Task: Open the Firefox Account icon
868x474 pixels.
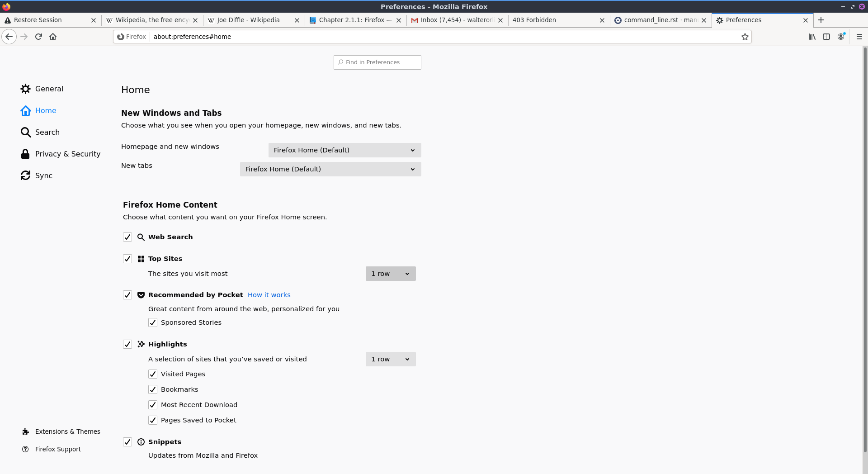Action: point(841,37)
